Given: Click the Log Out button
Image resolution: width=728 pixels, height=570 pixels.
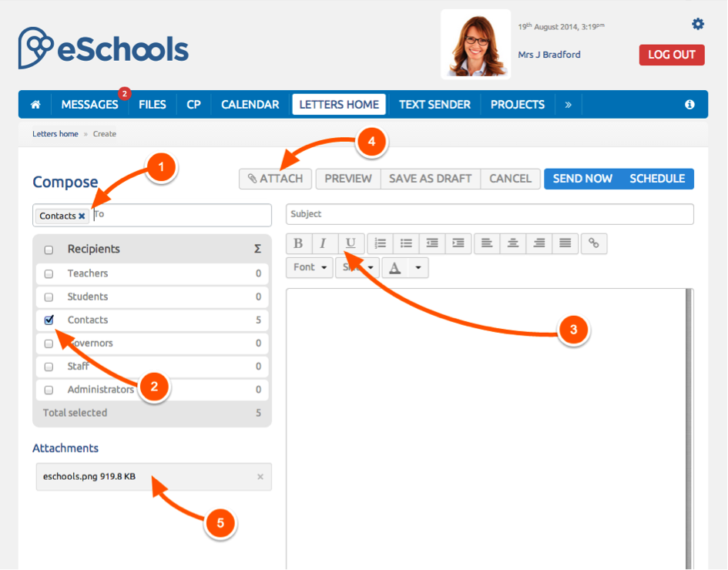Looking at the screenshot, I should pos(671,55).
